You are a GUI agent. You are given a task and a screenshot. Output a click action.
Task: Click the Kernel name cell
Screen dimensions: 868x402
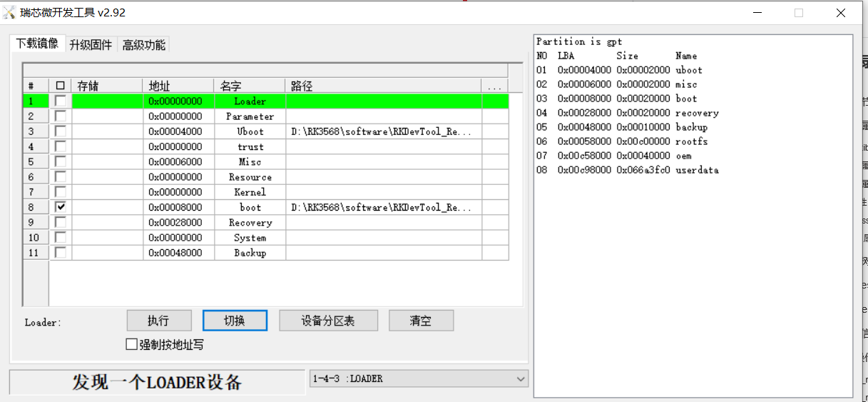pyautogui.click(x=250, y=191)
